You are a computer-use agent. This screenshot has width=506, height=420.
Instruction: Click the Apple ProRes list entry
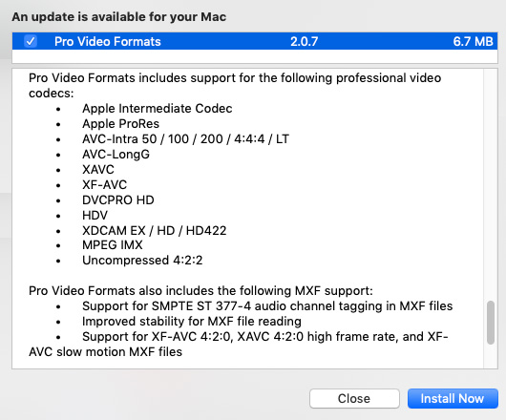(x=120, y=123)
